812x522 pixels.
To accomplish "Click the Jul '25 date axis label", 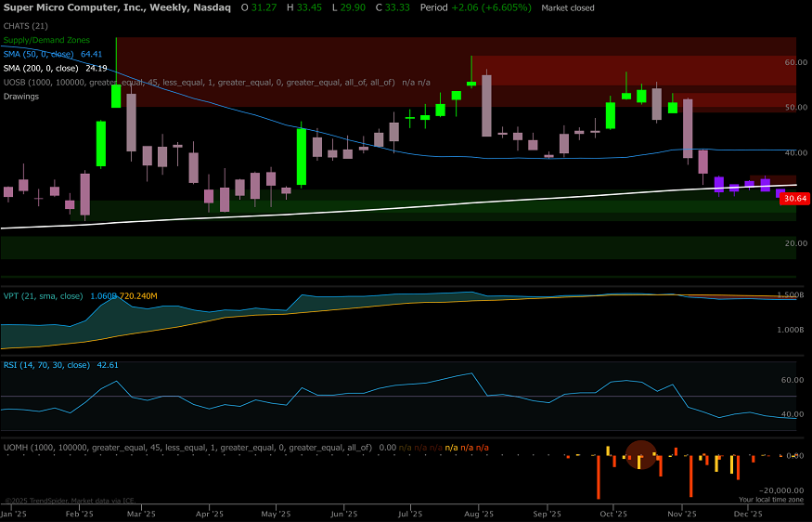I will click(410, 514).
